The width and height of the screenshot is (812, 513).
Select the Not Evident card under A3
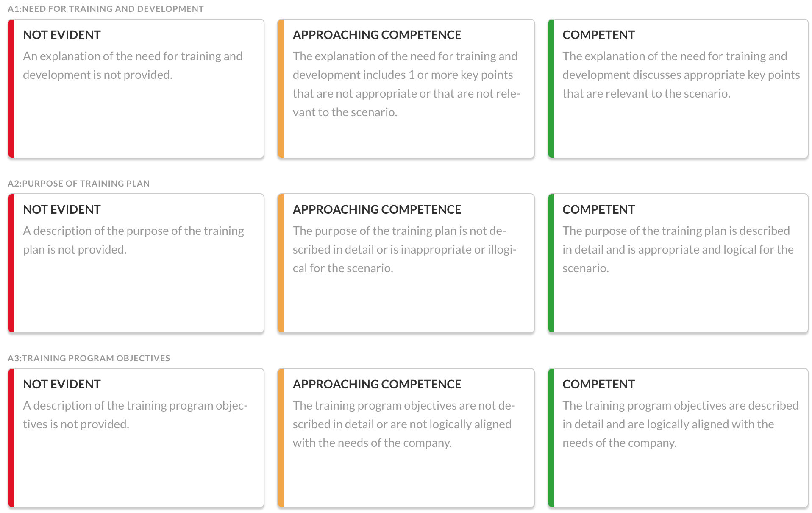136,438
